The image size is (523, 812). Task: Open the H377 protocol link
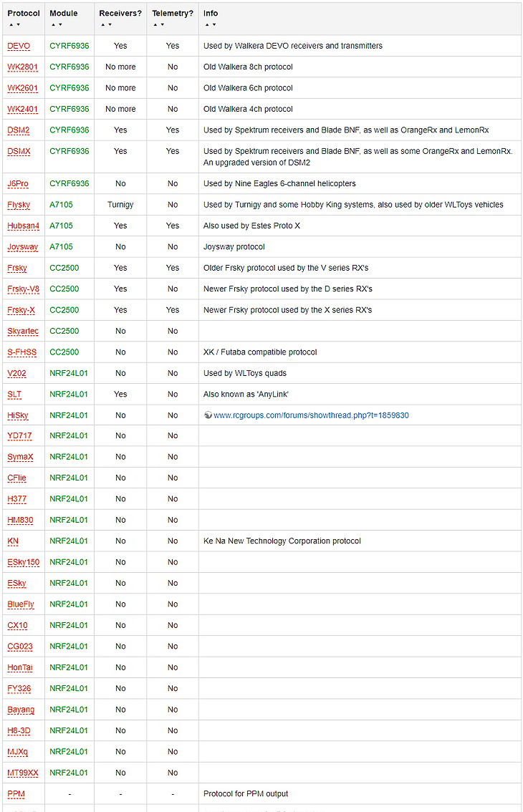(17, 499)
